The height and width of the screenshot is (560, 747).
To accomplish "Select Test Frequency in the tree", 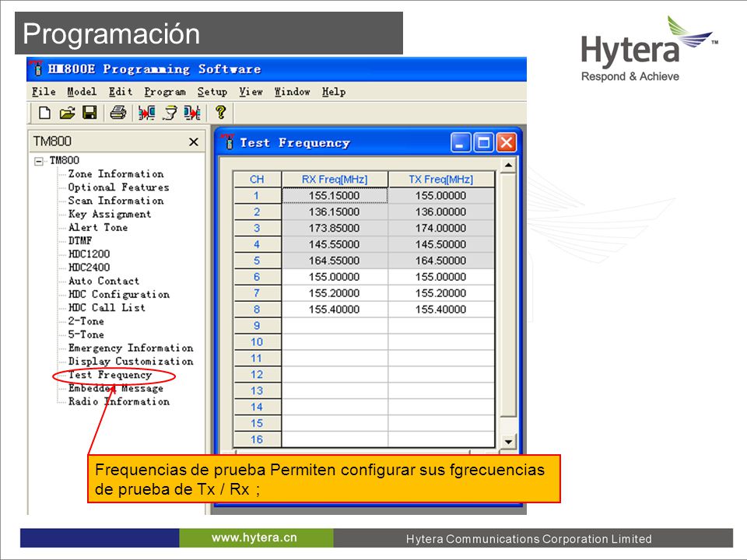I will tap(110, 375).
